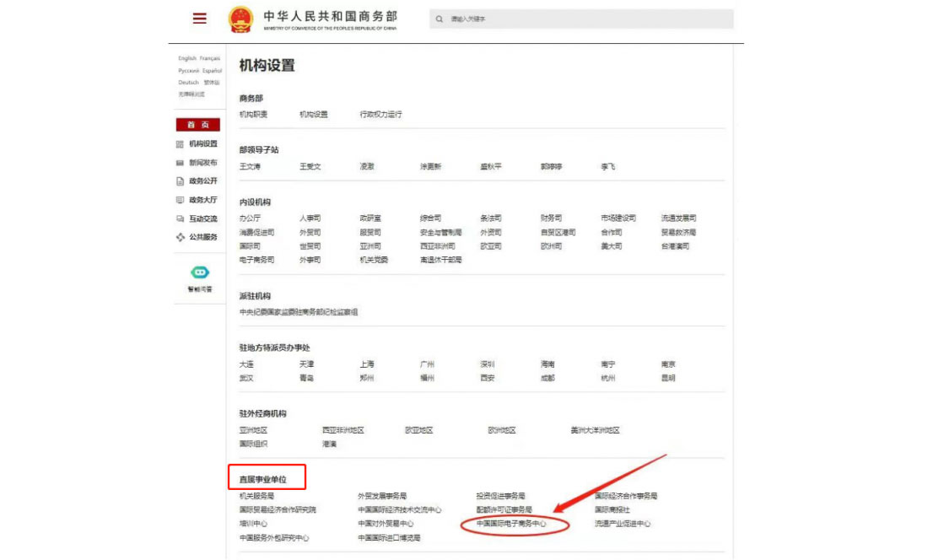This screenshot has height=560, width=928.
Task: Open the 智能问答 robot assistant icon
Action: tap(200, 272)
